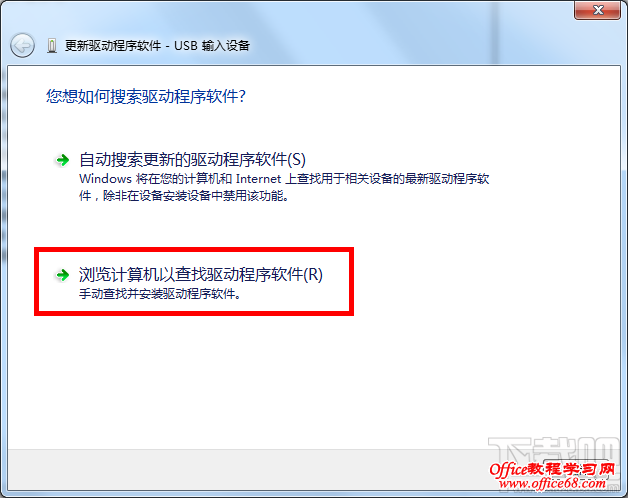Click the title text 更新驱动程序软件 - USB 输入设备
Image resolution: width=628 pixels, height=498 pixels.
[x=157, y=46]
